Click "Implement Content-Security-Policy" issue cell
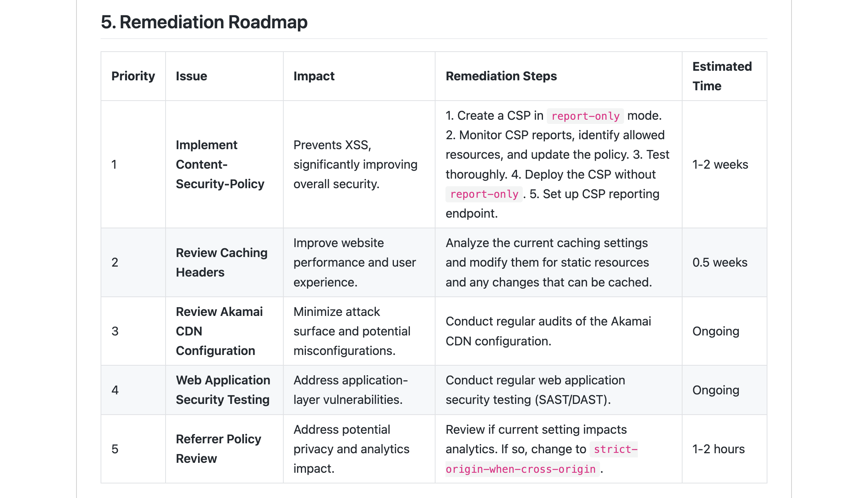This screenshot has height=498, width=868. click(x=220, y=164)
